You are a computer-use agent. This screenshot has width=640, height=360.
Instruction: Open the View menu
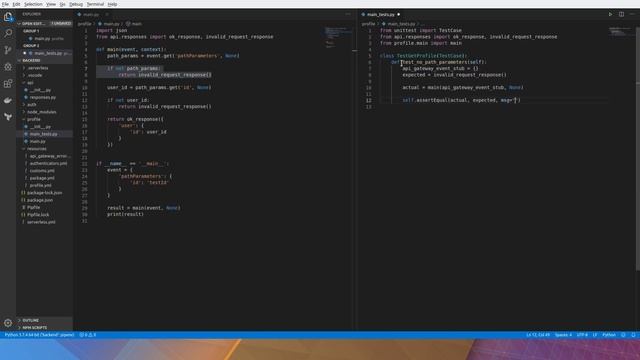click(x=51, y=4)
